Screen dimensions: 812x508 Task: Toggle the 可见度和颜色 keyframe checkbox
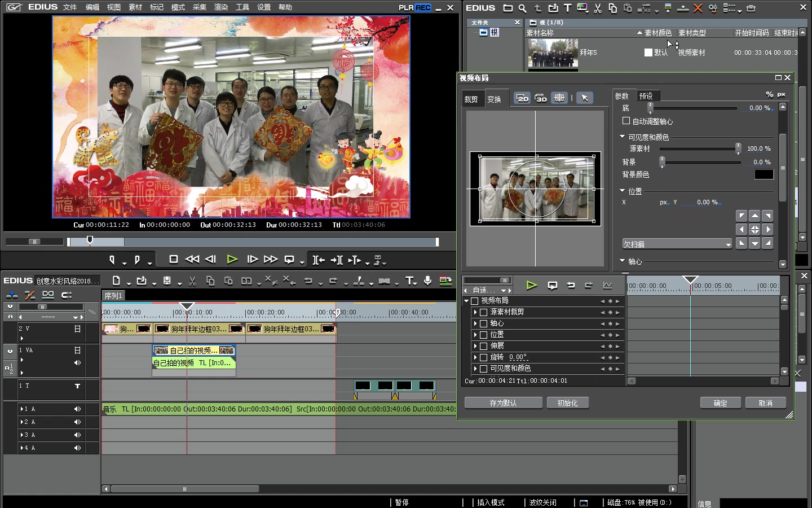(483, 369)
